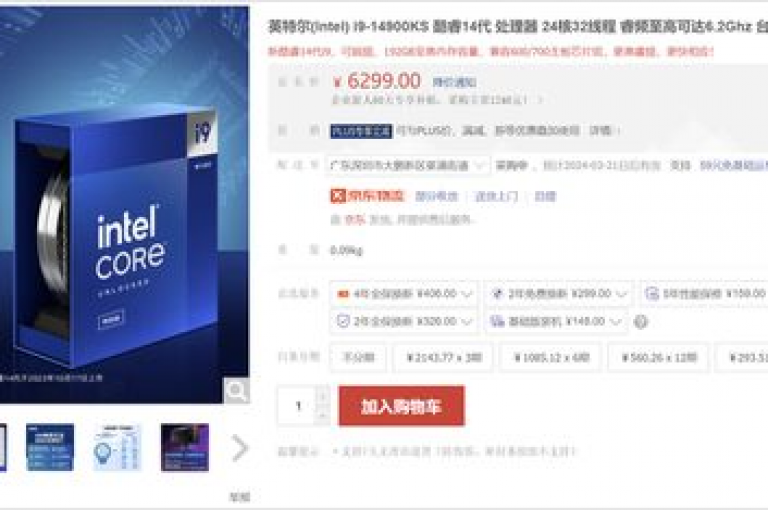The width and height of the screenshot is (768, 510).
Task: Click the 0.09kg weight value
Action: (346, 250)
